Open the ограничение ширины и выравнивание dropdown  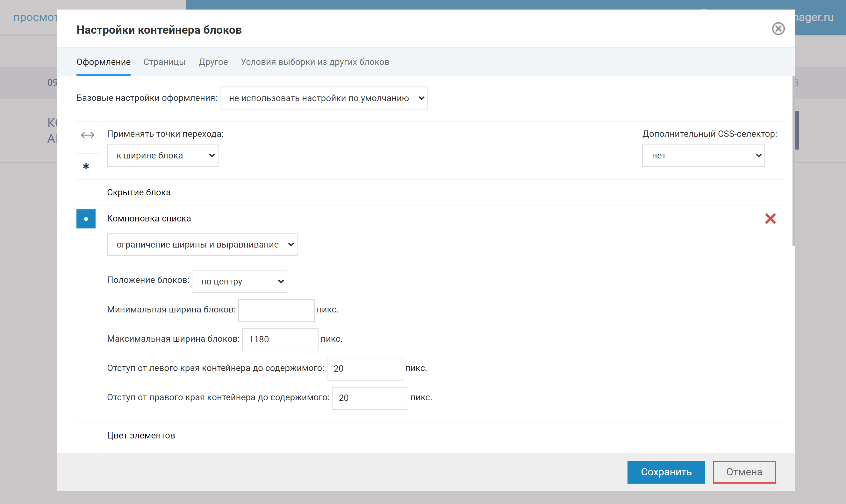tap(202, 245)
